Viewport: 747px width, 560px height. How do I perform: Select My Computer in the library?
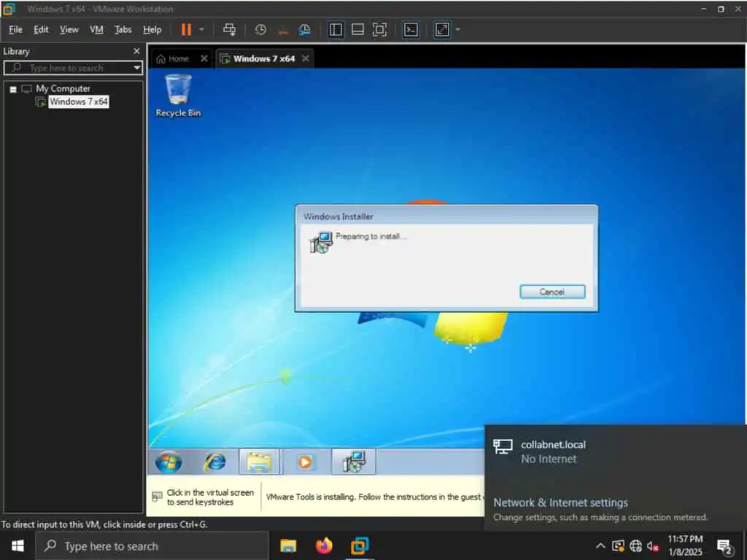click(x=63, y=88)
